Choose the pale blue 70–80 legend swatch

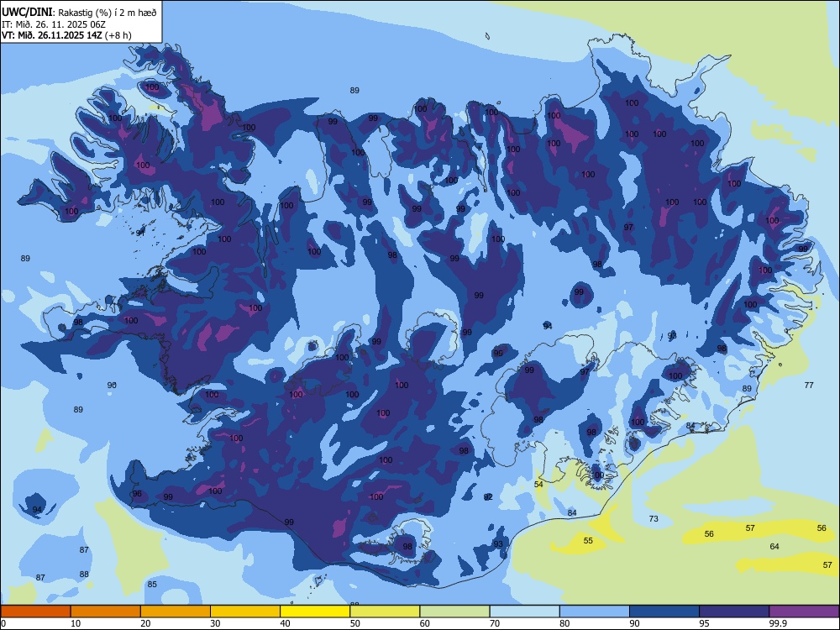coord(524,612)
